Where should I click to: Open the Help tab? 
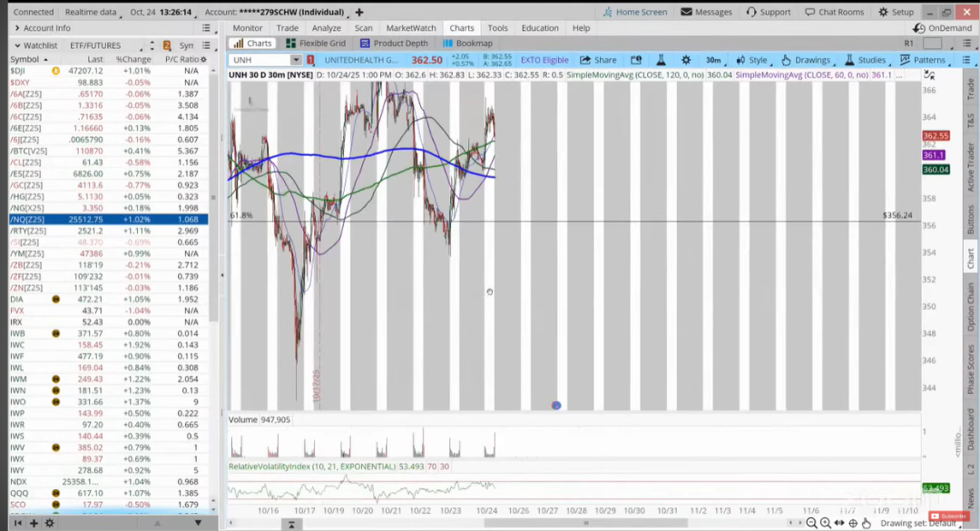[x=581, y=28]
